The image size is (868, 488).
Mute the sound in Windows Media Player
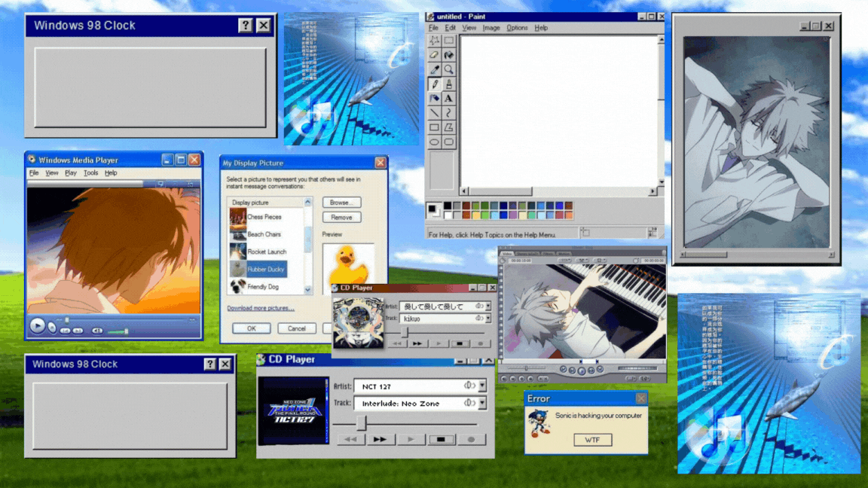[x=97, y=331]
